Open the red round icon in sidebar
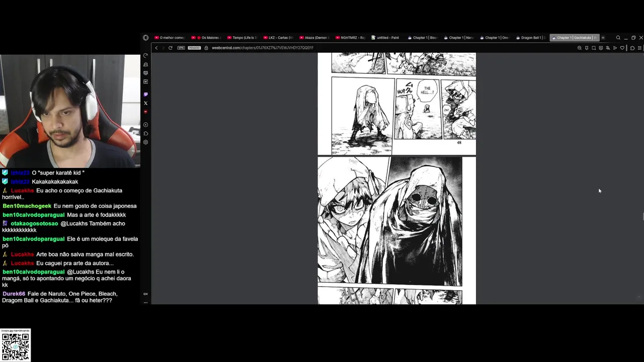The width and height of the screenshot is (644, 362). tap(145, 112)
